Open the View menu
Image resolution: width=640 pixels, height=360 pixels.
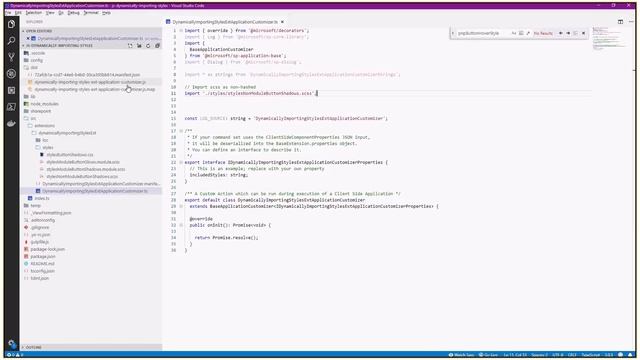50,13
